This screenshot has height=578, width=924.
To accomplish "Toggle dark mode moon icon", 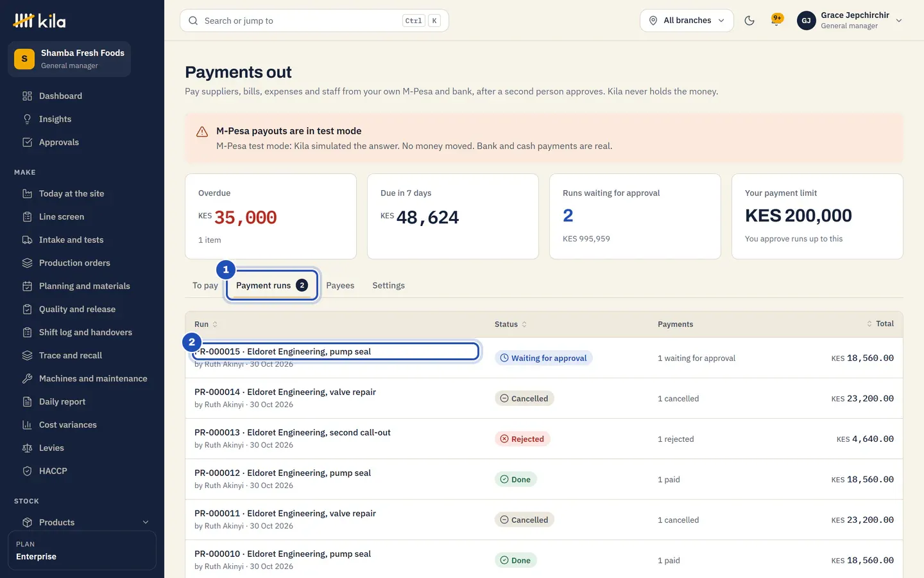I will point(749,21).
